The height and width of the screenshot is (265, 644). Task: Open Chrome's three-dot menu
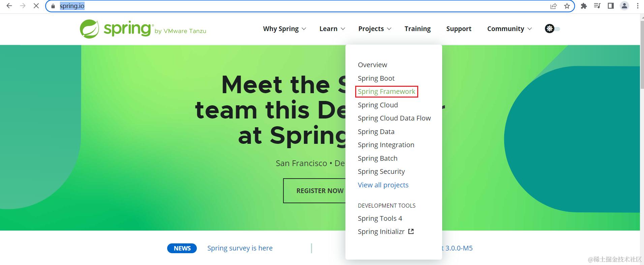638,6
